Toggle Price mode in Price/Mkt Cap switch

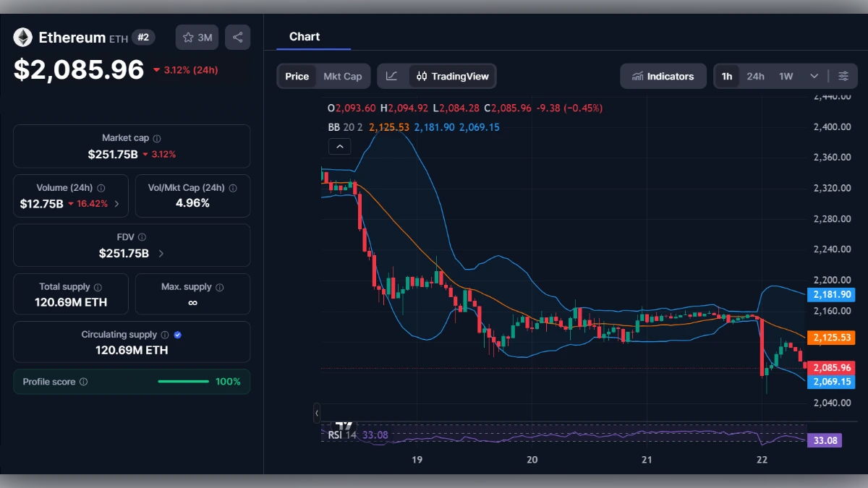[297, 75]
